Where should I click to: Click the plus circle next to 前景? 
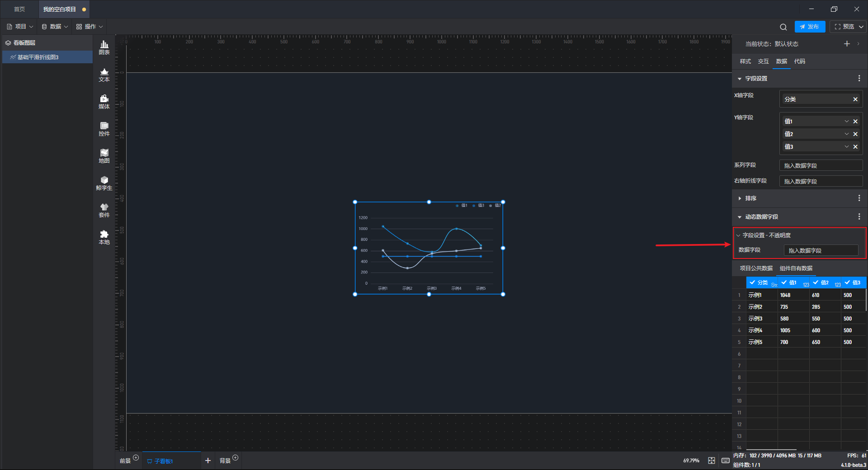(136, 458)
